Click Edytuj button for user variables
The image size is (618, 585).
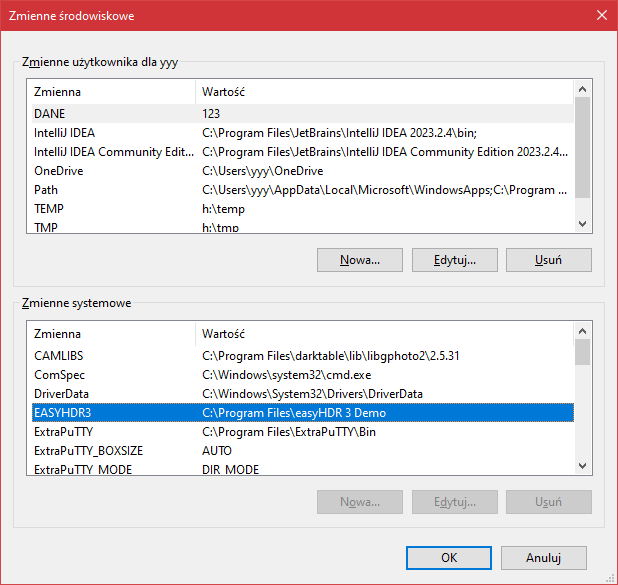click(x=454, y=260)
